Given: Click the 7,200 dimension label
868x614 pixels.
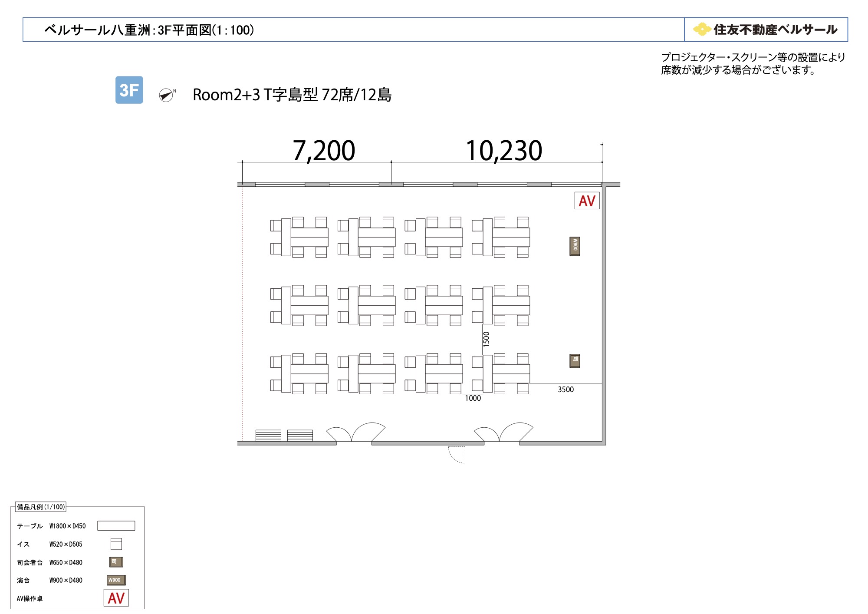Looking at the screenshot, I should 324,151.
